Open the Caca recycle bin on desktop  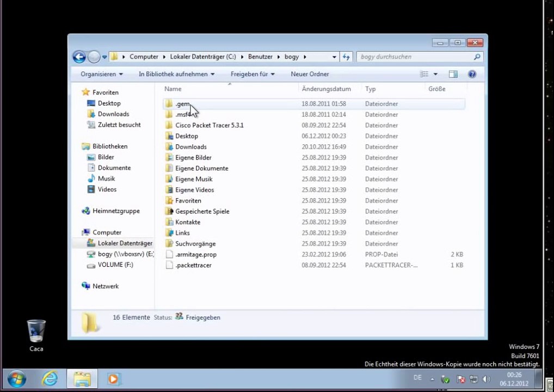tap(36, 335)
